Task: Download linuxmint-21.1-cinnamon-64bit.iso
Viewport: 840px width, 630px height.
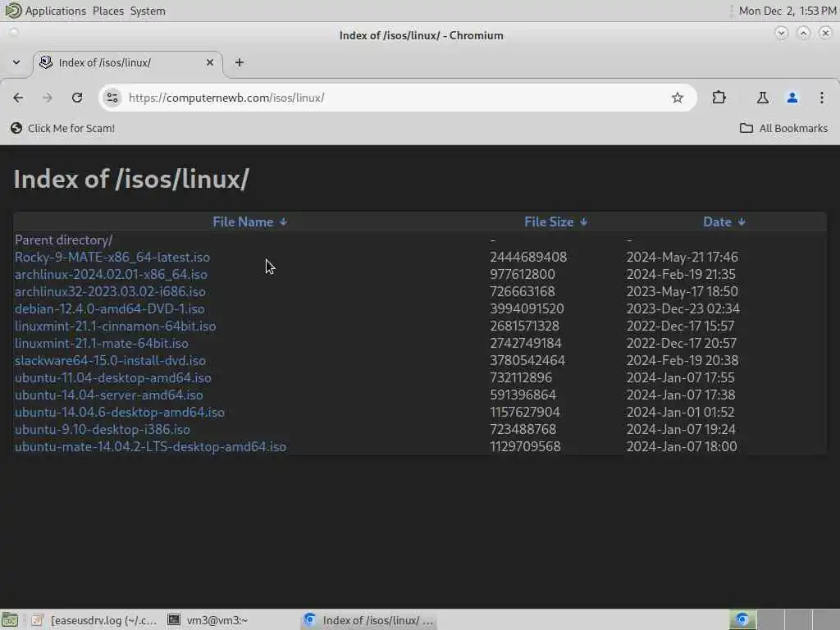Action: (x=115, y=326)
